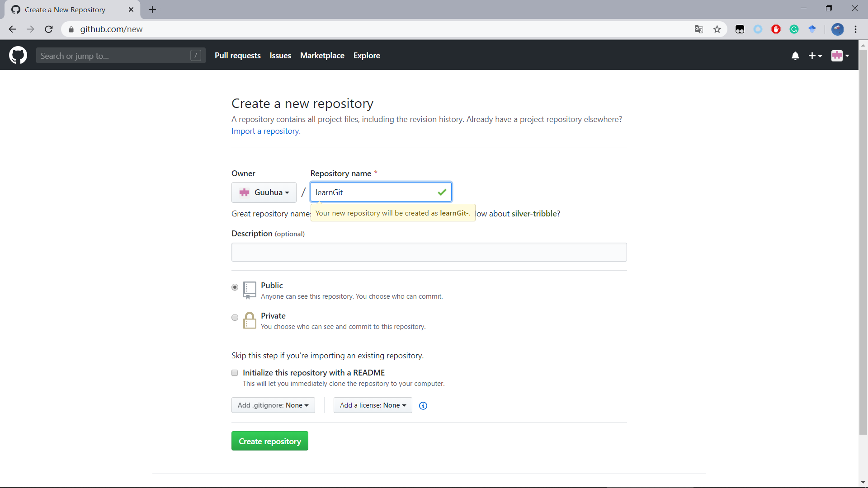Expand the Add .gitignore dropdown
This screenshot has width=868, height=488.
click(273, 405)
